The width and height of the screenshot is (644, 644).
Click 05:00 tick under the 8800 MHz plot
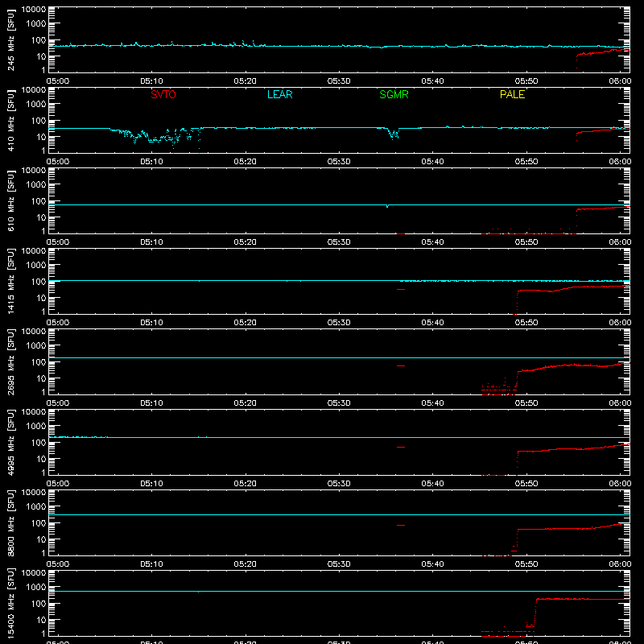[57, 564]
